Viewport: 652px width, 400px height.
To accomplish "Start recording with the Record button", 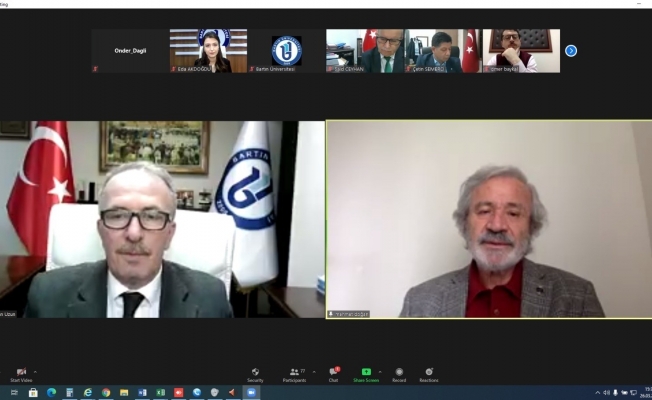I will (399, 372).
